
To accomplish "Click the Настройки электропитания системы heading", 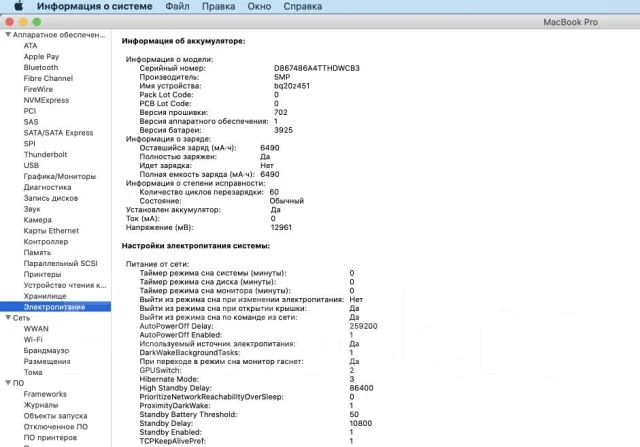I will click(196, 246).
